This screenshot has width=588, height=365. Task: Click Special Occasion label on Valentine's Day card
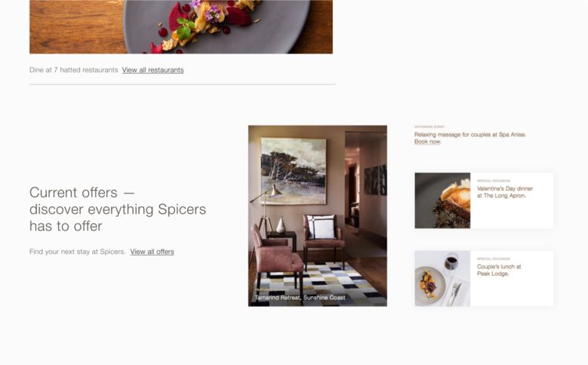[493, 181]
